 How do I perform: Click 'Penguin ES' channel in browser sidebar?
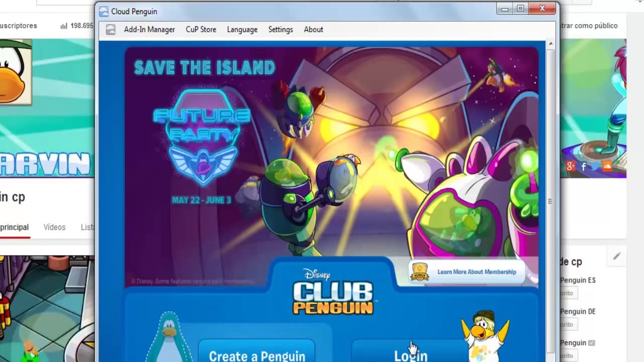pos(578,280)
